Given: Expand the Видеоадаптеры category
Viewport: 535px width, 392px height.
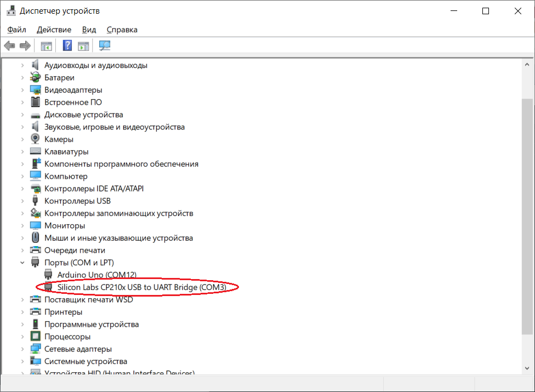Looking at the screenshot, I should 22,90.
